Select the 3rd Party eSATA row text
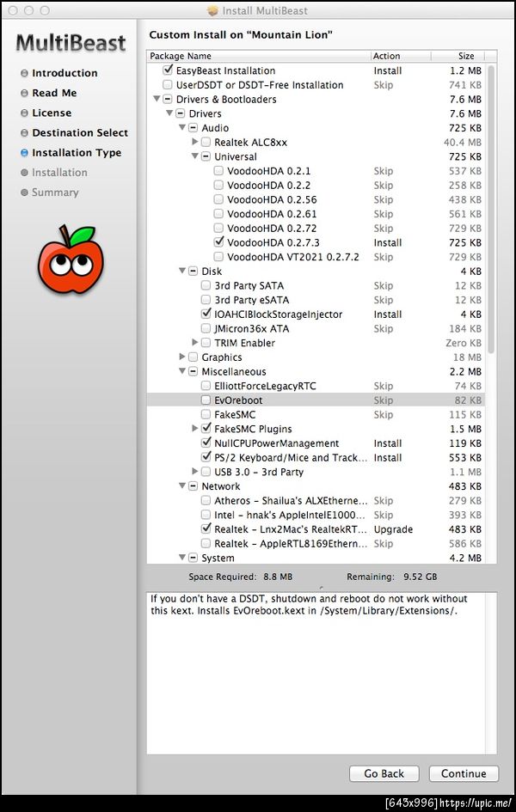Viewport: 516px width, 812px height. point(252,300)
